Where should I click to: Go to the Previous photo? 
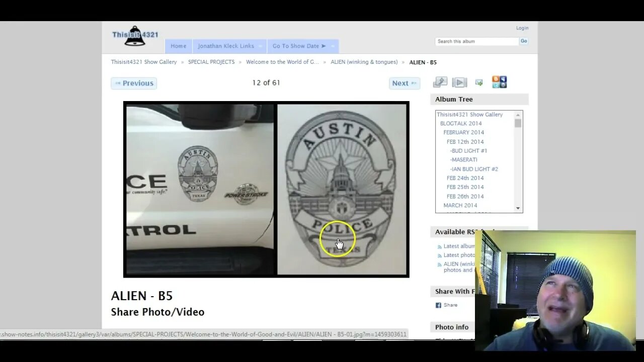tap(134, 83)
